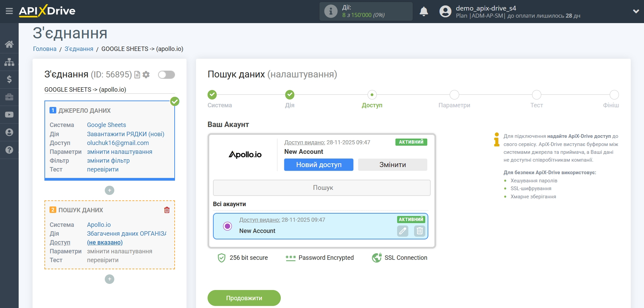Select the New Account radio button

pyautogui.click(x=227, y=225)
